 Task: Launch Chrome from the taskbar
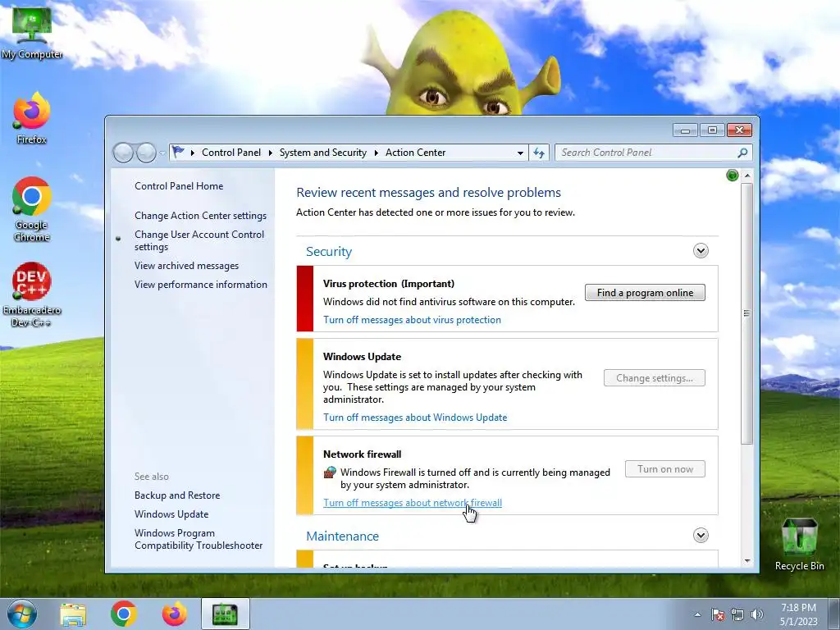[x=124, y=614]
